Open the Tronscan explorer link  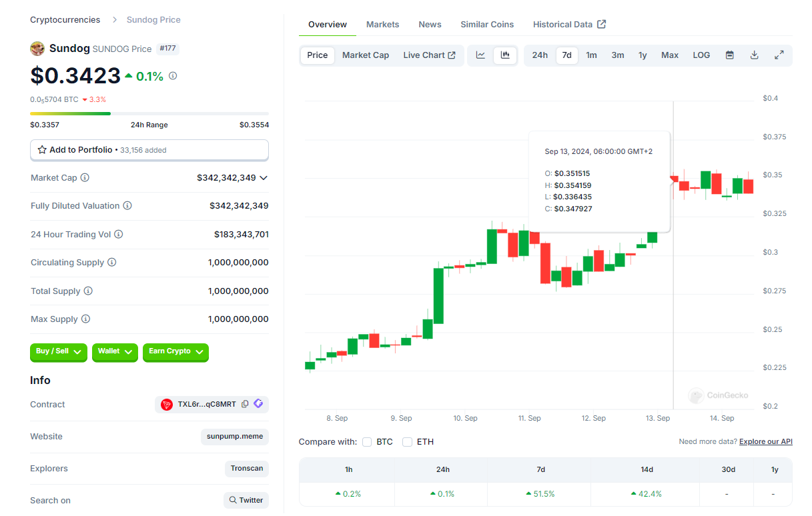click(x=247, y=469)
